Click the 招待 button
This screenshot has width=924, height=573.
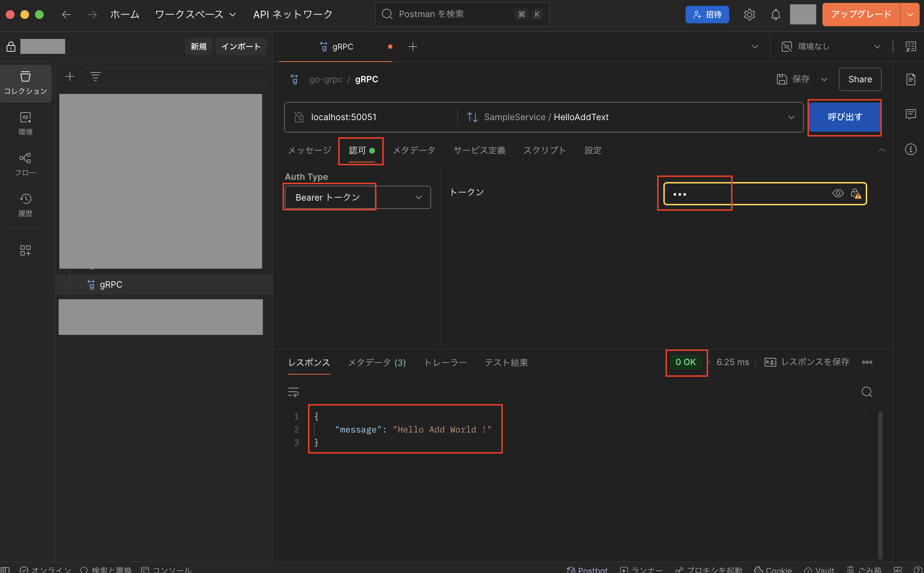(707, 15)
